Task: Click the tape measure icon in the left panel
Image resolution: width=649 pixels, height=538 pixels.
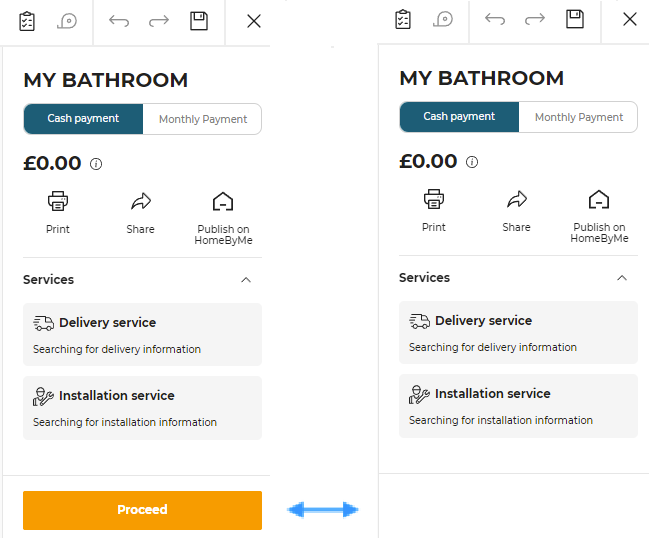Action: [x=67, y=21]
